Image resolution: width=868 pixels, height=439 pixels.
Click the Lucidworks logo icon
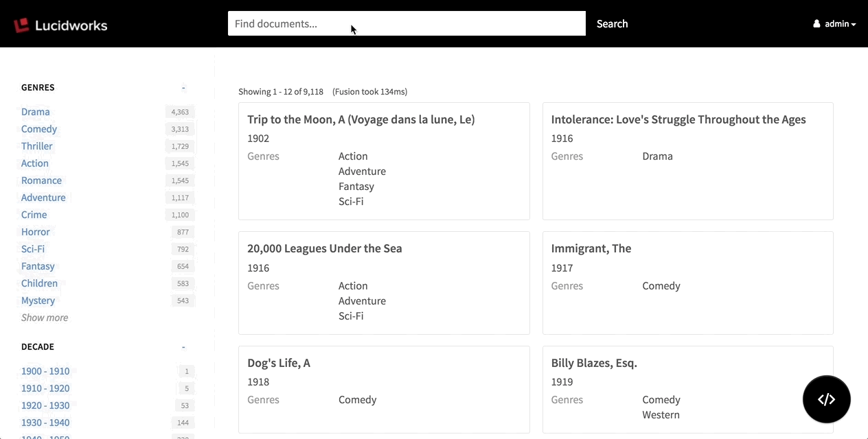(22, 25)
